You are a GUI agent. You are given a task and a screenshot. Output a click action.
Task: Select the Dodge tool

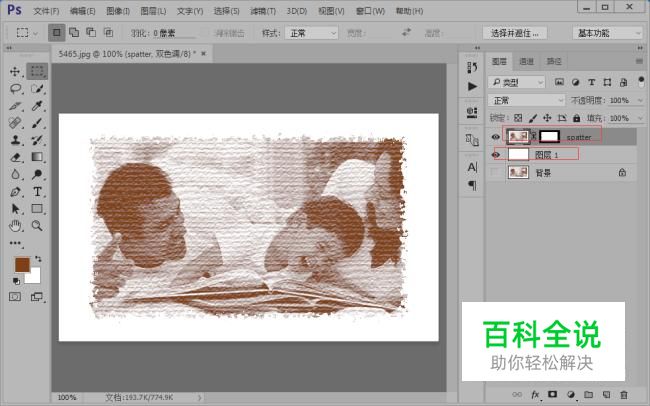coord(37,174)
